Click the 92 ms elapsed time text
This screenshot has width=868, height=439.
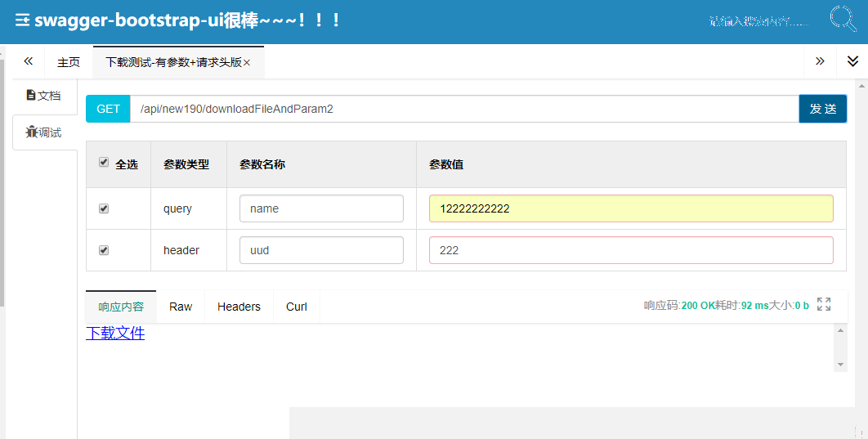coord(755,306)
